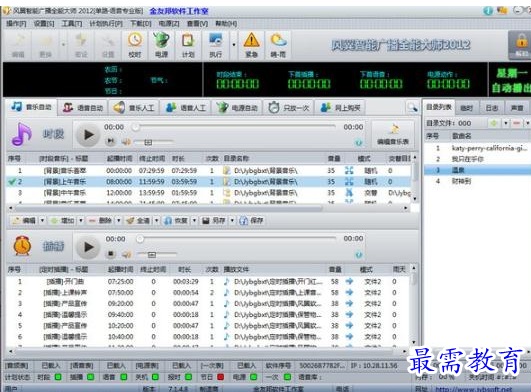The image size is (531, 392).
Task: Click red remove icon in directory panel
Action: (x=516, y=123)
